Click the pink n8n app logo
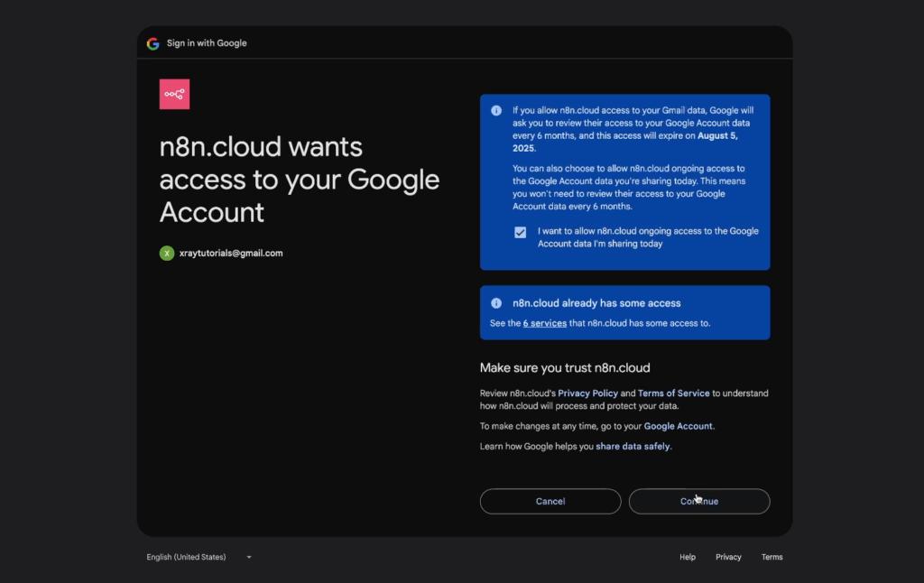 174,94
